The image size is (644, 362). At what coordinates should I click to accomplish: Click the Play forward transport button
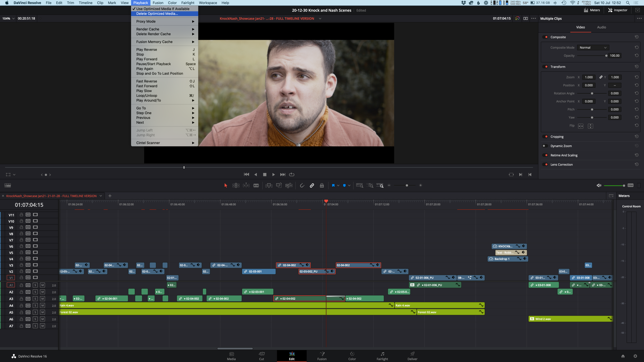(x=273, y=175)
